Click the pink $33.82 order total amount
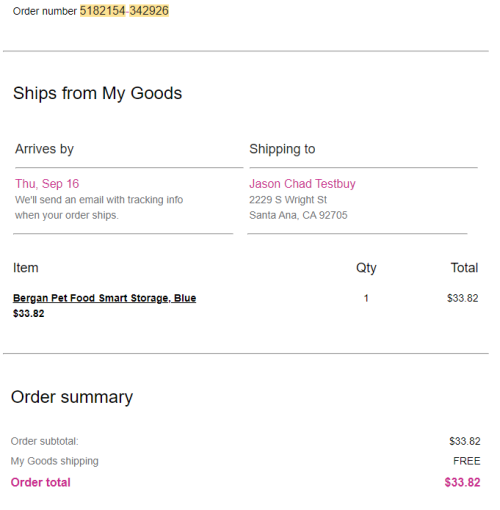500x510 pixels. [462, 482]
